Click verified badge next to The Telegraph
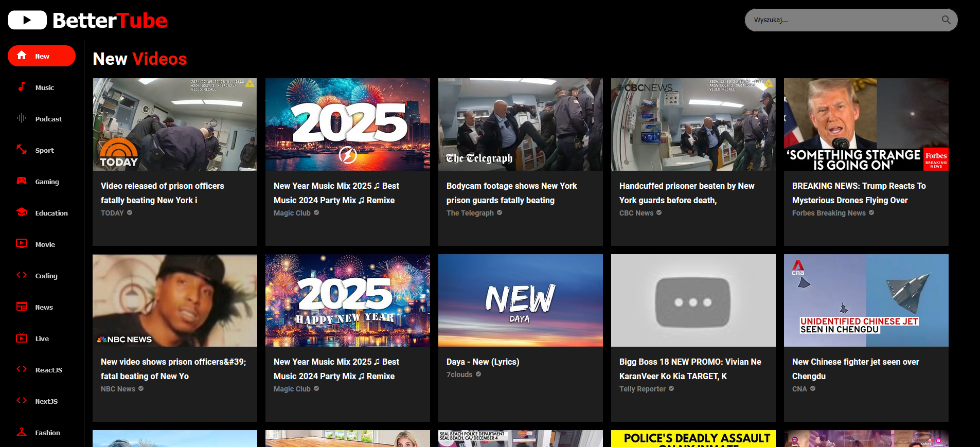Image resolution: width=980 pixels, height=447 pixels. 500,212
